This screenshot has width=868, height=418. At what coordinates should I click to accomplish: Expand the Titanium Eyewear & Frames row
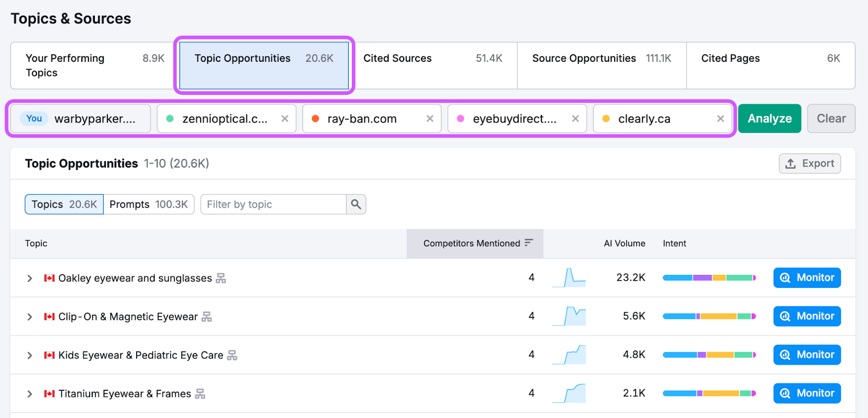point(30,394)
